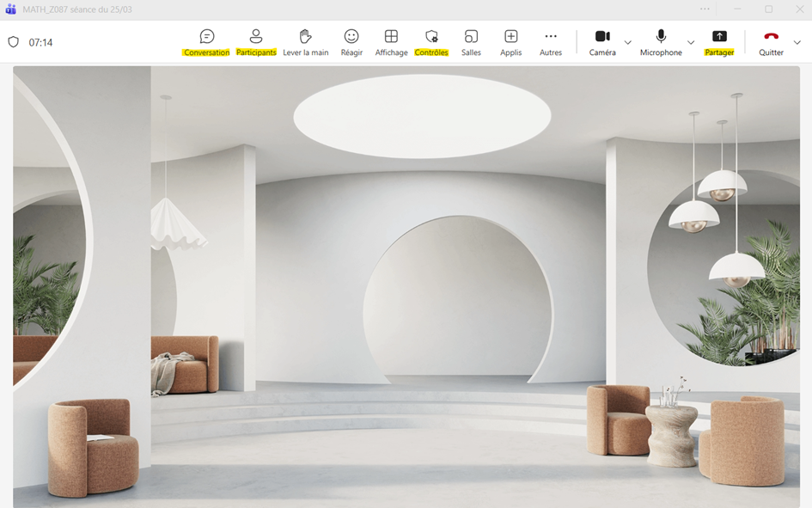Viewport: 812px width, 508px height.
Task: Click the shield privacy icon near timer
Action: (14, 42)
